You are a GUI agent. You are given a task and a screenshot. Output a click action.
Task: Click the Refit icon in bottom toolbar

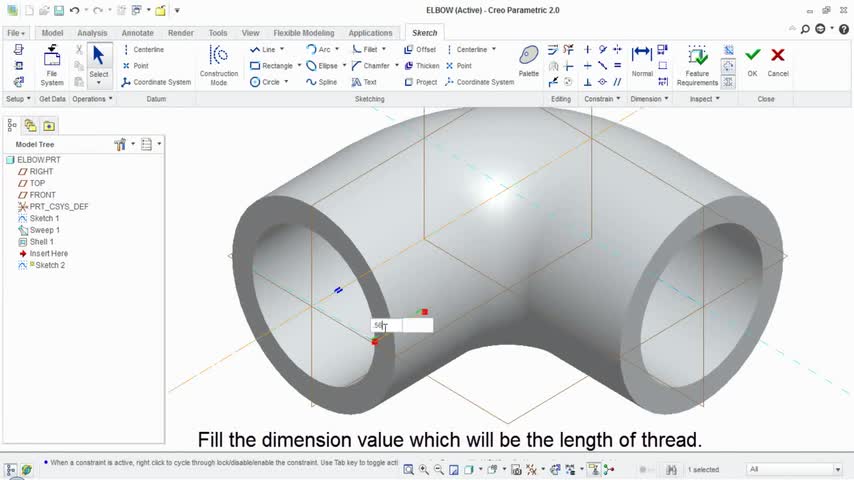(x=408, y=469)
